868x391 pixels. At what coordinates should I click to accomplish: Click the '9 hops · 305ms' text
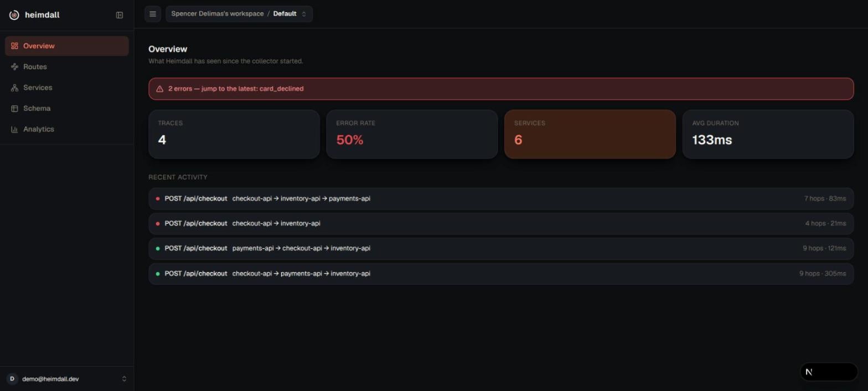[x=823, y=274]
